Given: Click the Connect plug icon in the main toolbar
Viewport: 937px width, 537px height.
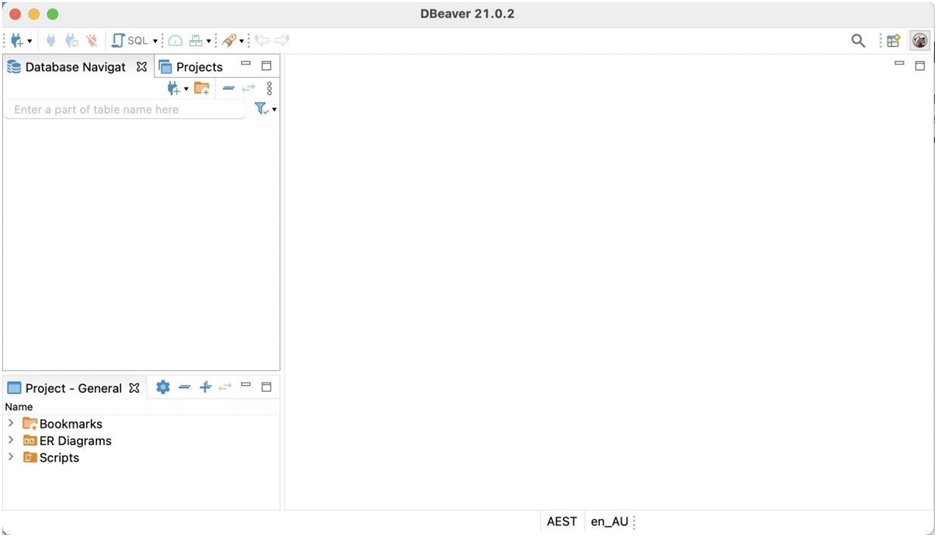Looking at the screenshot, I should click(51, 41).
